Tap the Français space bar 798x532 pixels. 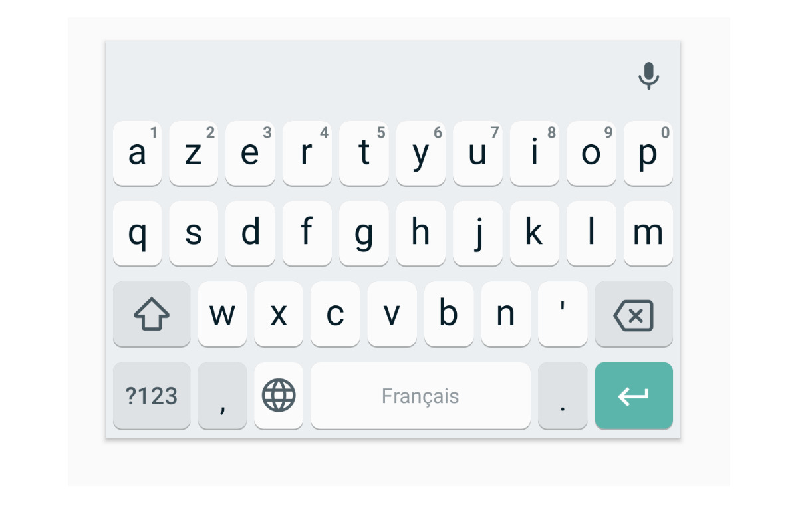pyautogui.click(x=420, y=396)
